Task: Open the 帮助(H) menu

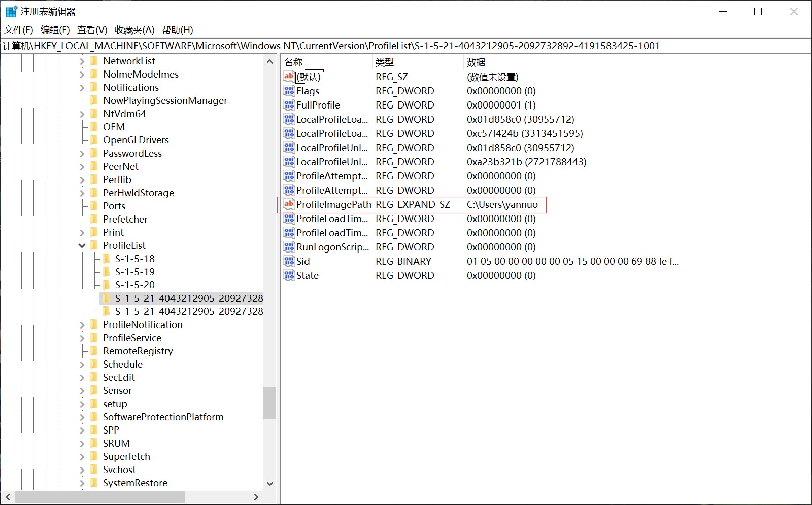Action: coord(177,30)
